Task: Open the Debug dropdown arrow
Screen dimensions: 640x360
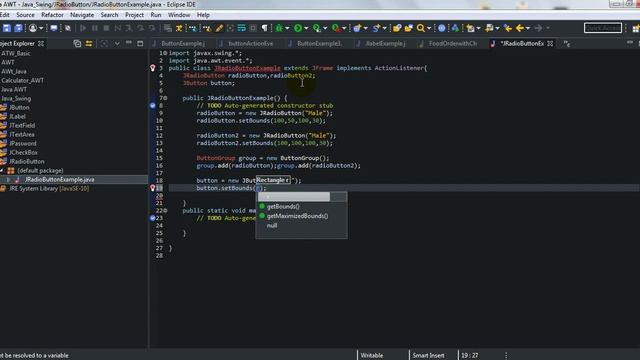Action: [x=287, y=28]
